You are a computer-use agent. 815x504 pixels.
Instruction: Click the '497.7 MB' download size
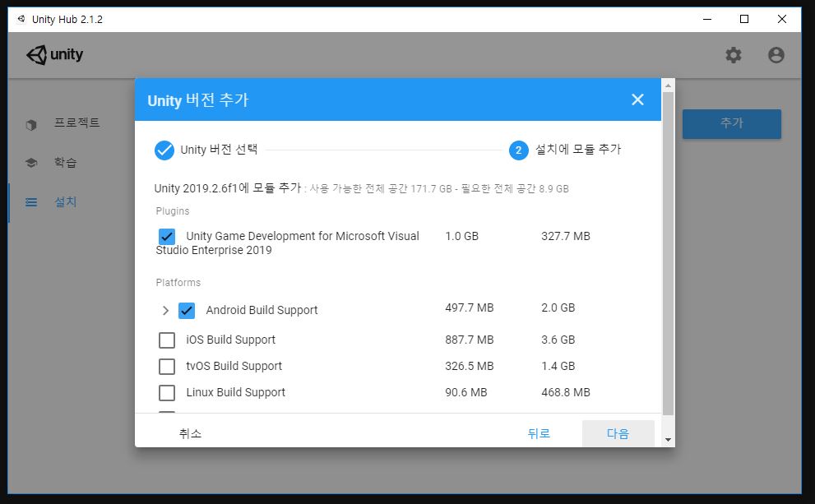470,307
